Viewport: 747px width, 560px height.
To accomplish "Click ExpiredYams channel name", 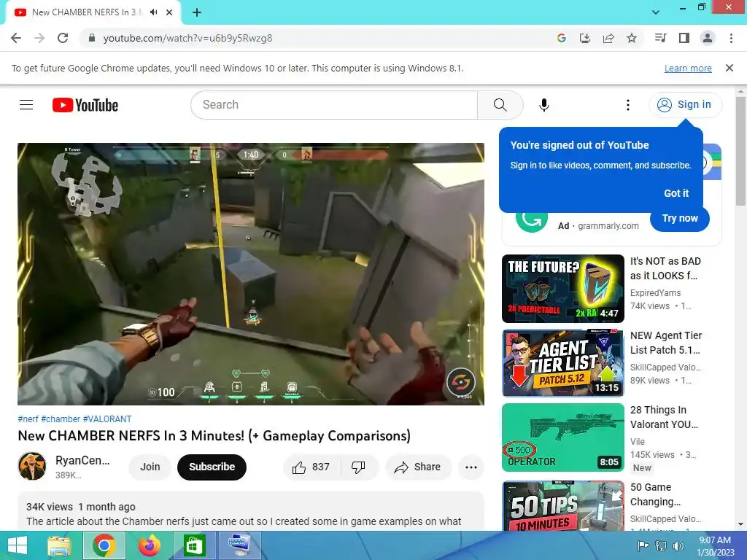I will pos(656,293).
